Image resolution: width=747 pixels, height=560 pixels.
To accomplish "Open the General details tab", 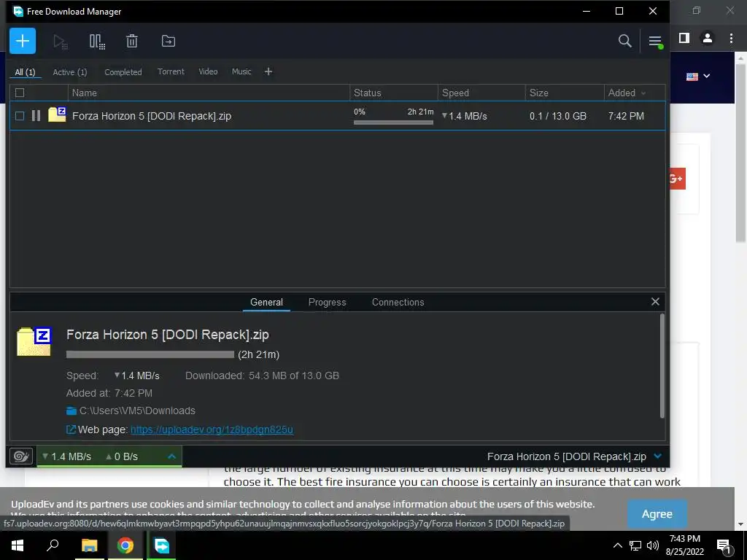I will click(266, 302).
